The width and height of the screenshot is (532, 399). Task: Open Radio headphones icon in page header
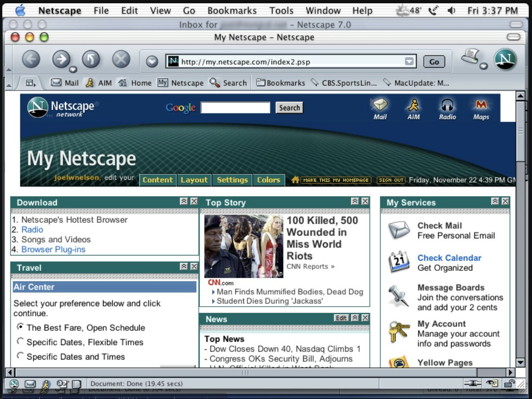447,105
